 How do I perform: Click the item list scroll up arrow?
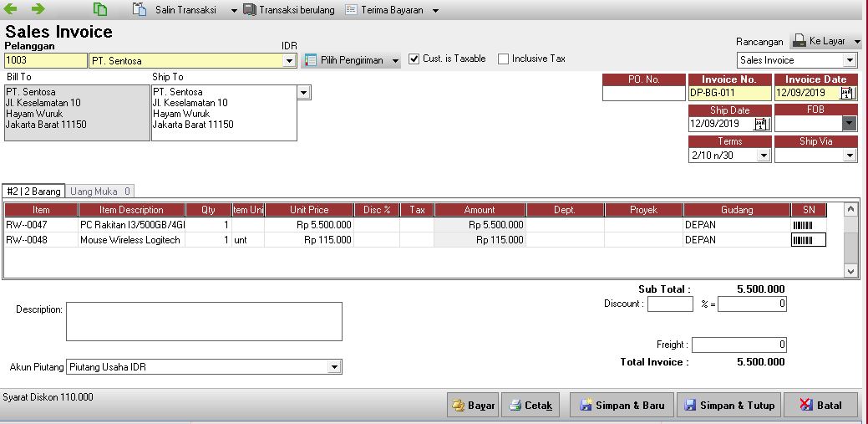coord(850,210)
